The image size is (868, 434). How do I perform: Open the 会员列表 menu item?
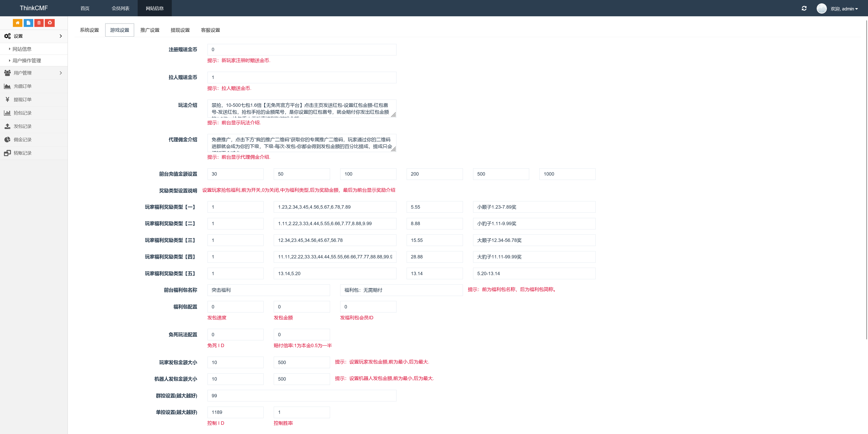[x=120, y=8]
